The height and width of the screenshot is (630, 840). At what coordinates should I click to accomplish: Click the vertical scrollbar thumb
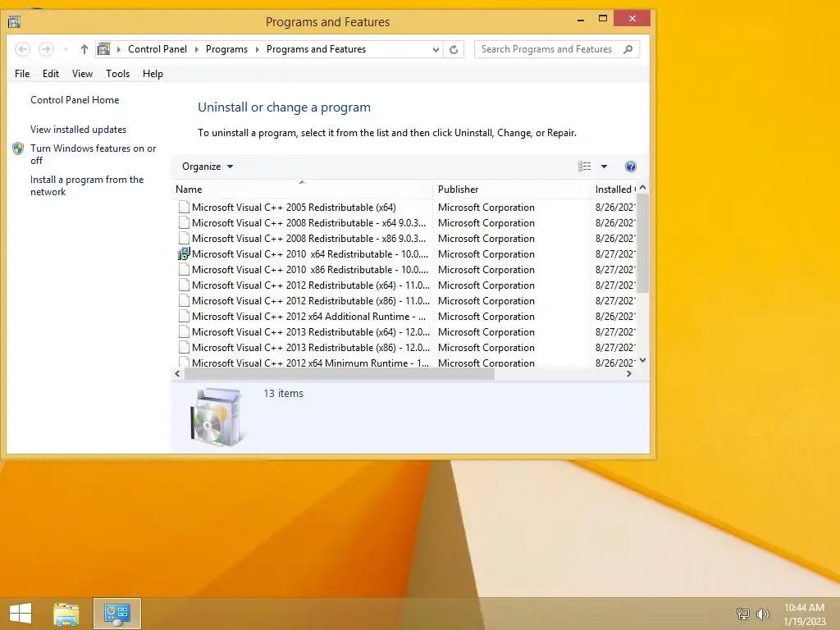pos(643,243)
